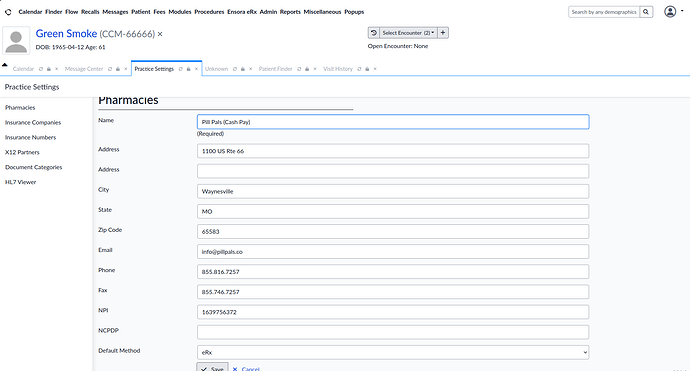Open X12 Partners in the sidebar
Screen dimensions: 690x371
pyautogui.click(x=22, y=152)
